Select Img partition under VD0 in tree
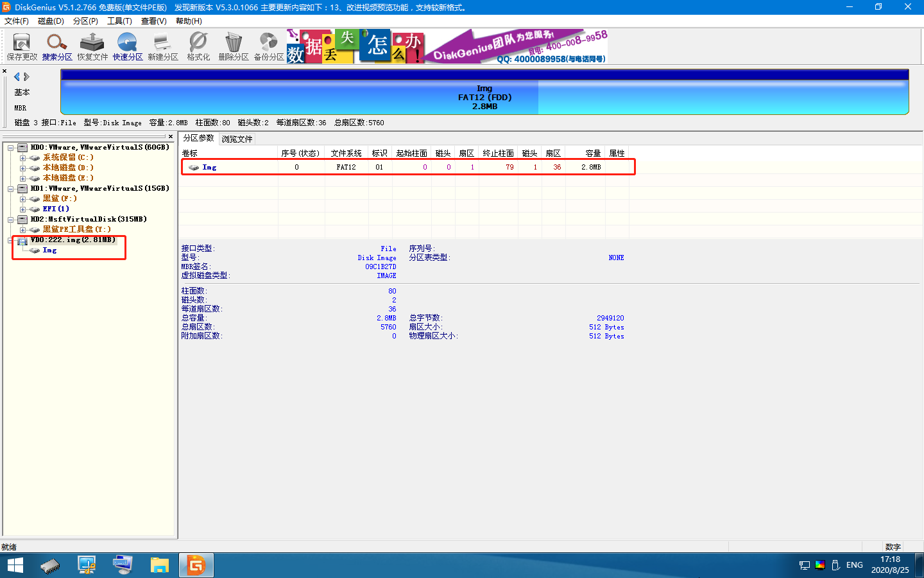Viewport: 924px width, 578px height. pos(49,250)
